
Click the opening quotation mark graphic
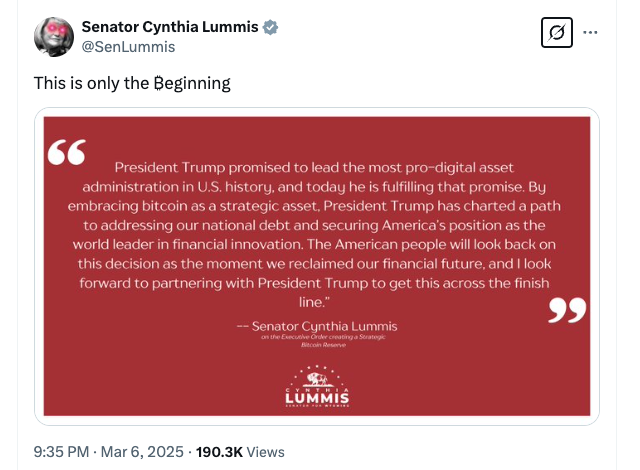(x=66, y=152)
